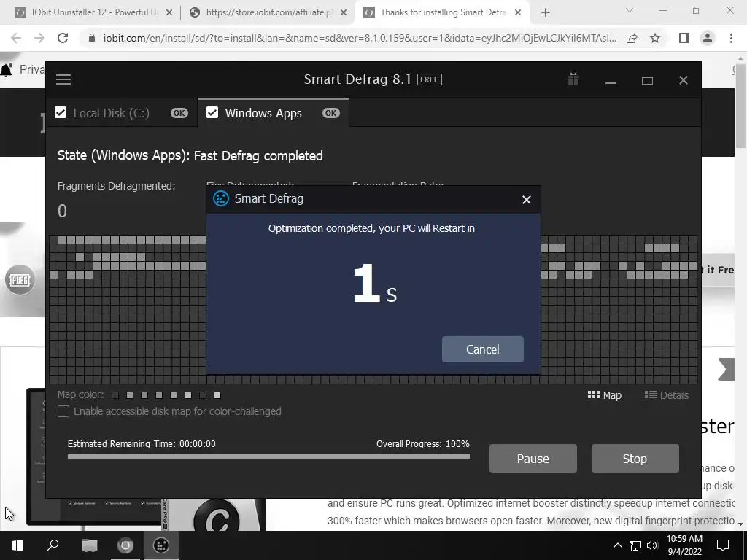Share this page icon in address bar
The image size is (747, 560).
(x=632, y=38)
